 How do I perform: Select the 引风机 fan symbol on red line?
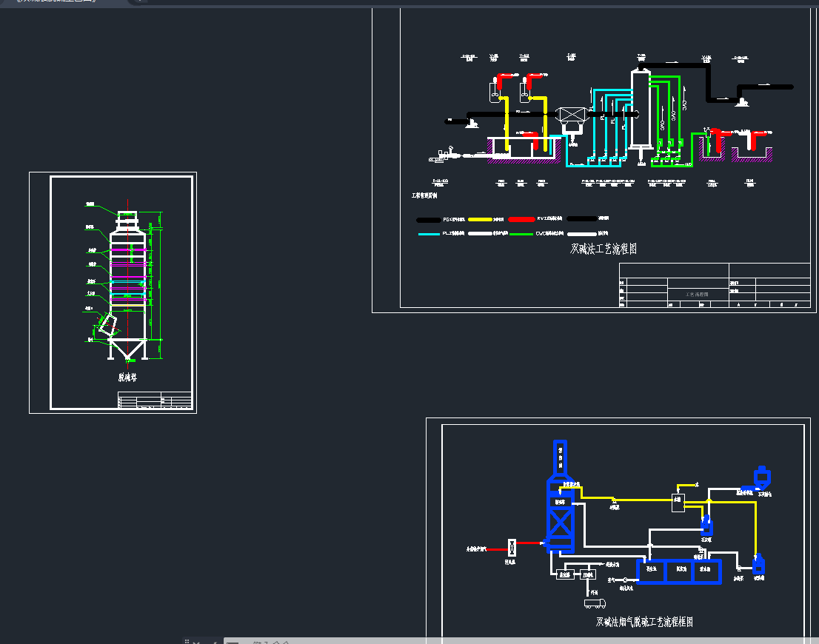coord(512,548)
